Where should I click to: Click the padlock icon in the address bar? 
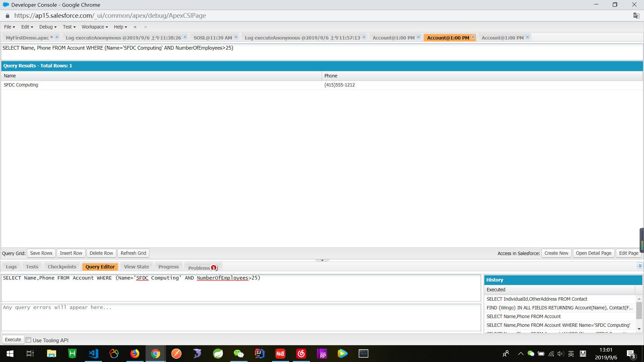(7, 16)
